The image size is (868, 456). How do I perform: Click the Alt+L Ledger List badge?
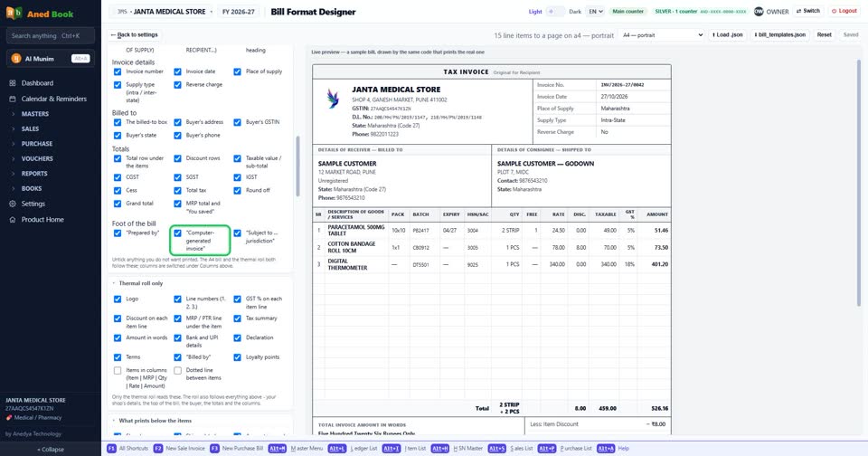(336, 448)
